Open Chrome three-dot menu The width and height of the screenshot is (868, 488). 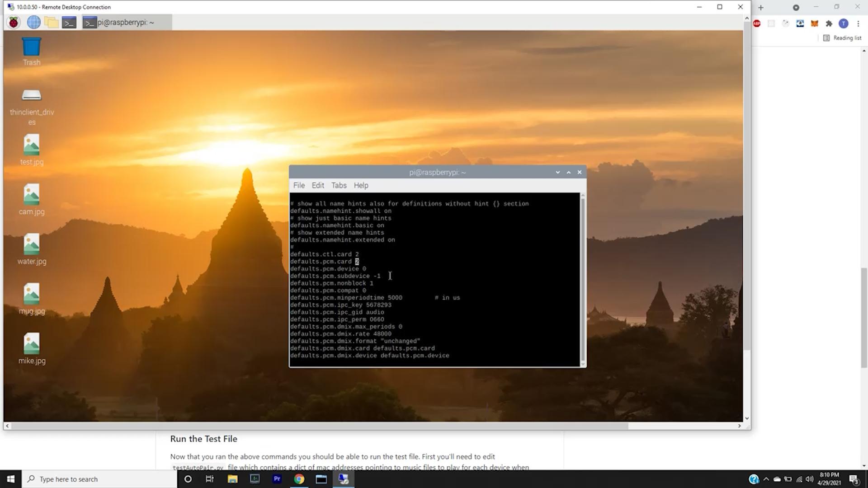(858, 23)
